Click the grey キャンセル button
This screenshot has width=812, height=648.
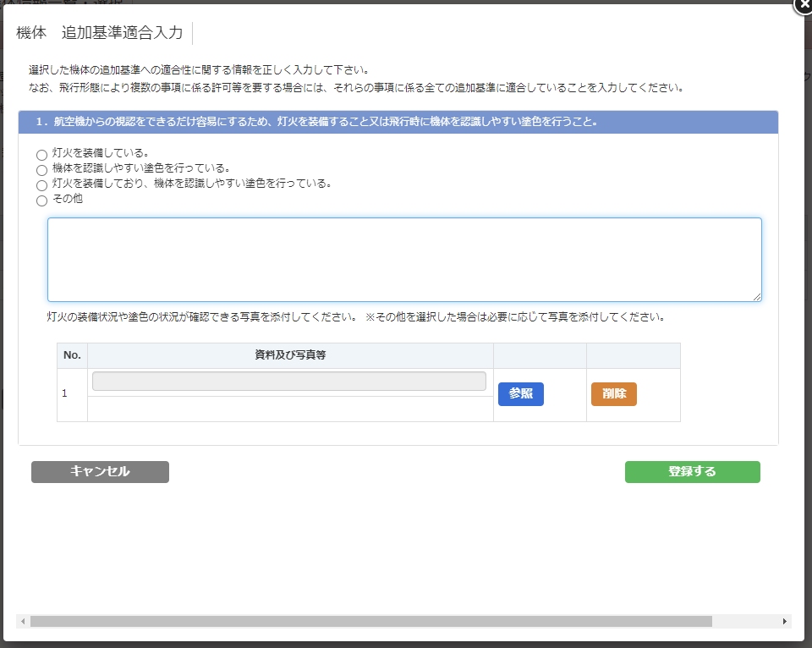[x=100, y=472]
